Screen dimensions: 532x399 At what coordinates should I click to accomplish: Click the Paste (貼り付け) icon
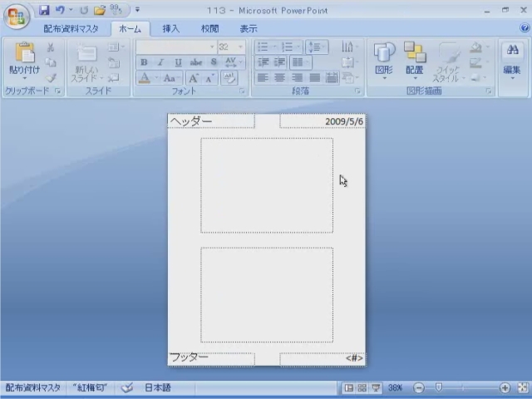pos(24,58)
